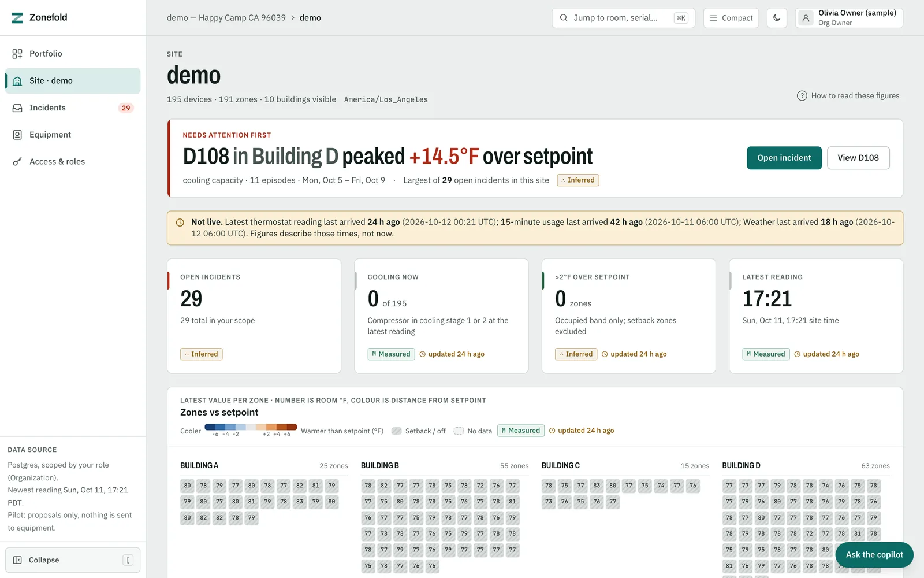Click the Measured badge in Zones vs setpoint legend

click(521, 431)
